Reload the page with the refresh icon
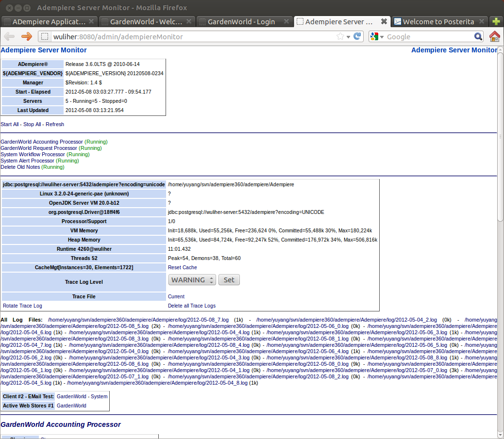The image size is (504, 439). click(357, 36)
